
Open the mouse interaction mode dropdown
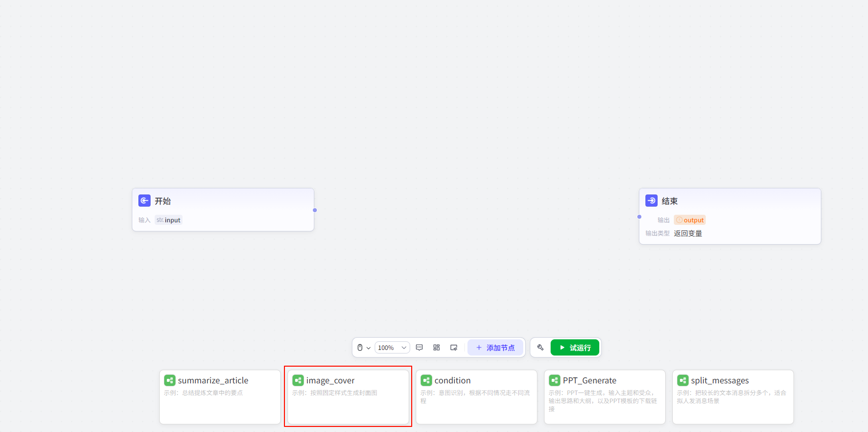tap(364, 347)
